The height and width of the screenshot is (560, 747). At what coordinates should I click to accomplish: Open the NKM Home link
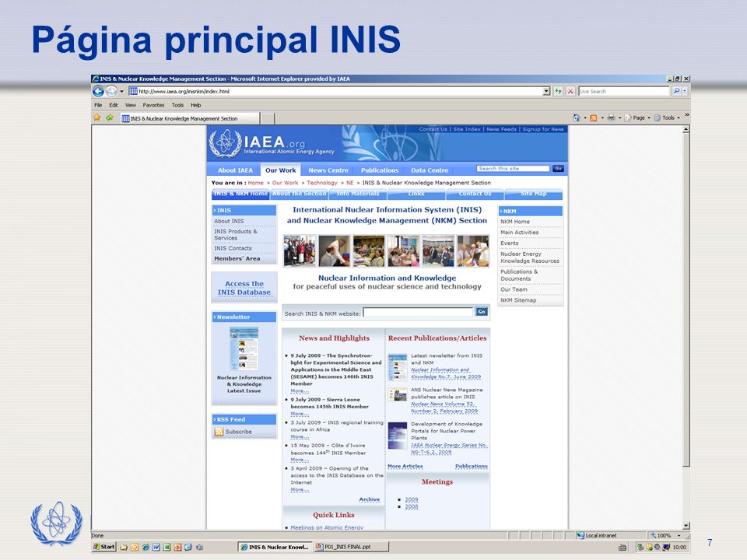click(515, 222)
